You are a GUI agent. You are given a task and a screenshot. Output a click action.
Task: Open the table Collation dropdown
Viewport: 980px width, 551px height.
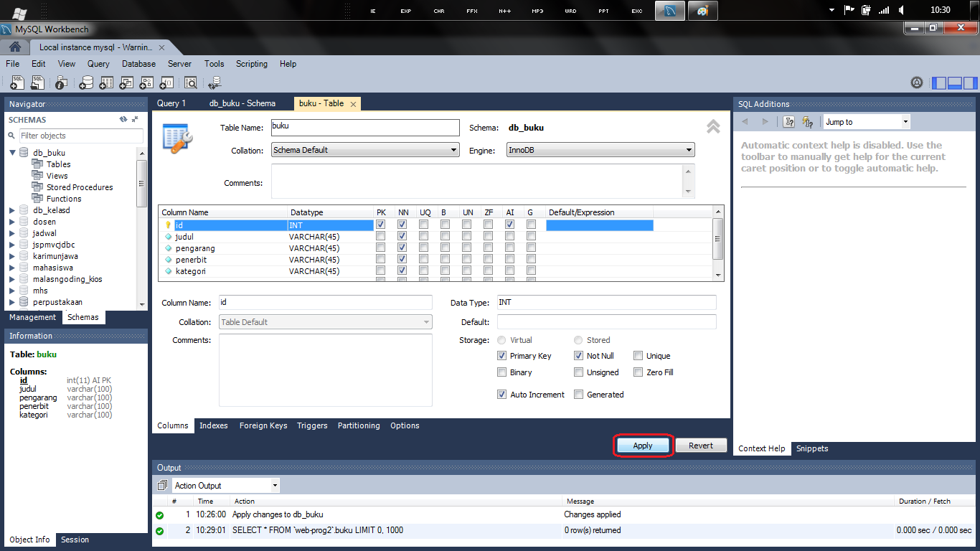[365, 150]
